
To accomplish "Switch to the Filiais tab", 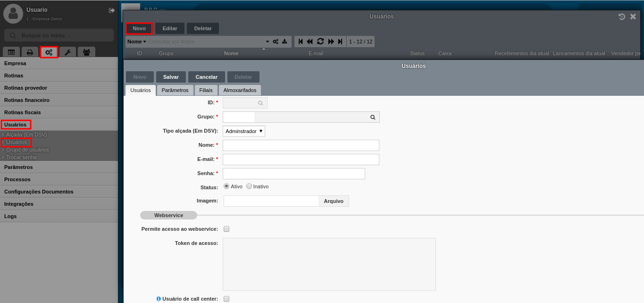I will (206, 90).
